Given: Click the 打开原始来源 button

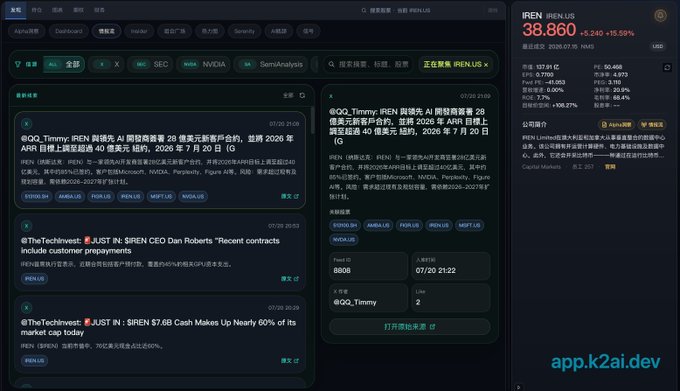Looking at the screenshot, I should [x=410, y=327].
